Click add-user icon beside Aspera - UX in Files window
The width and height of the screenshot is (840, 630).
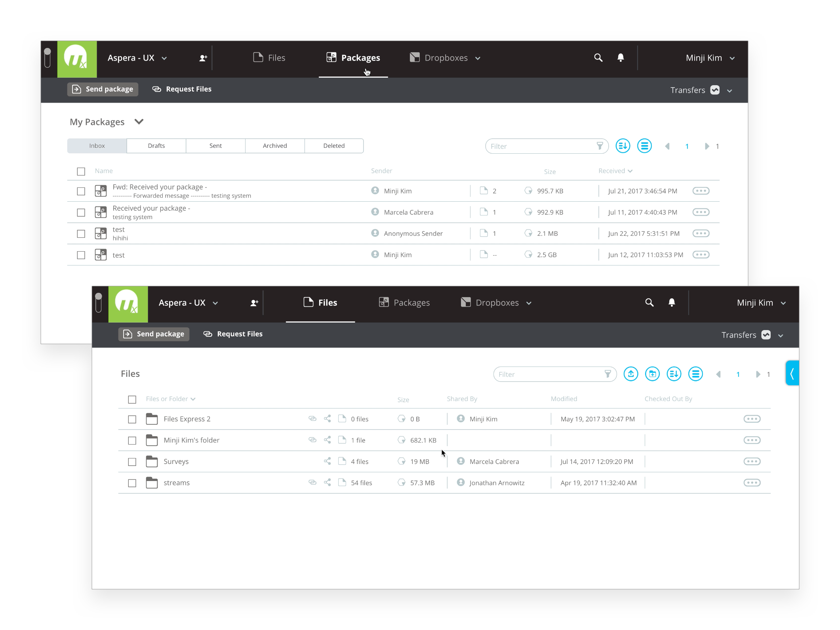tap(254, 303)
